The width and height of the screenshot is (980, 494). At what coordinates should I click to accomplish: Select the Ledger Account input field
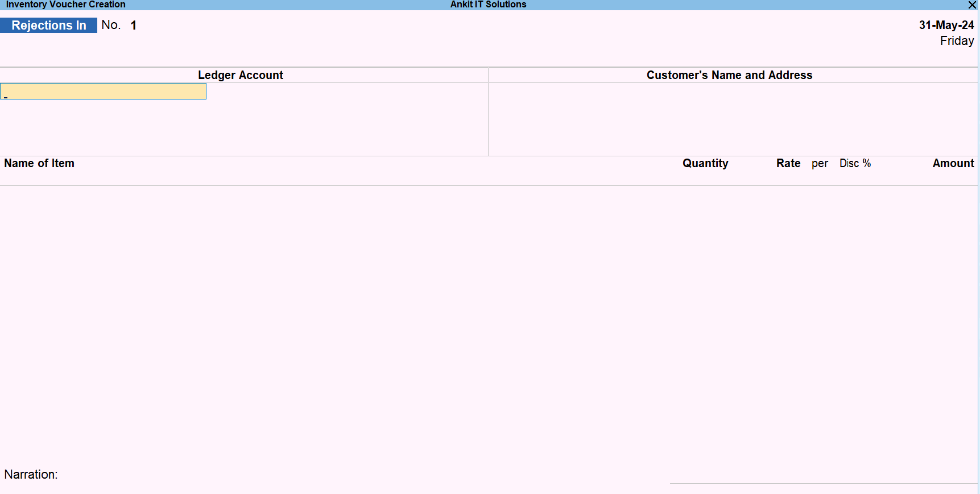(104, 92)
